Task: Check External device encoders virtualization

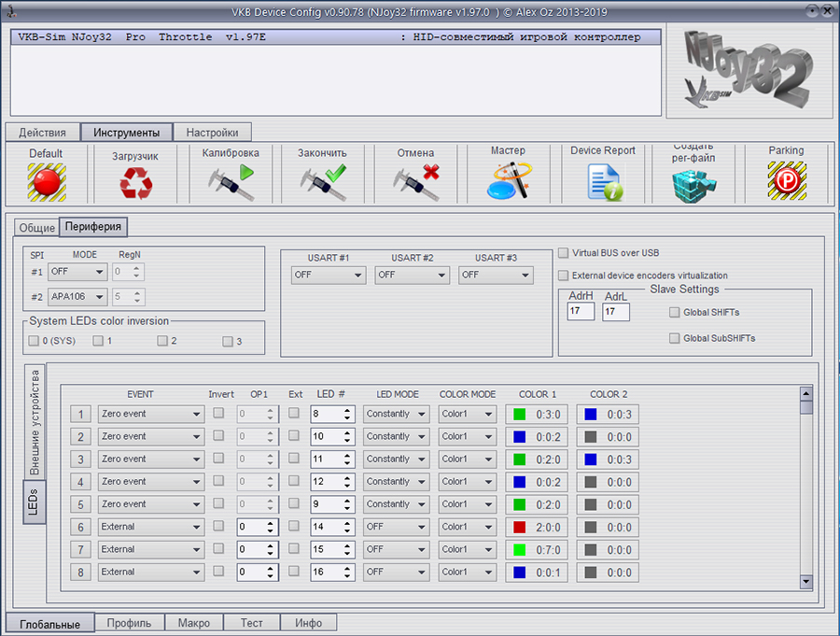Action: point(564,276)
